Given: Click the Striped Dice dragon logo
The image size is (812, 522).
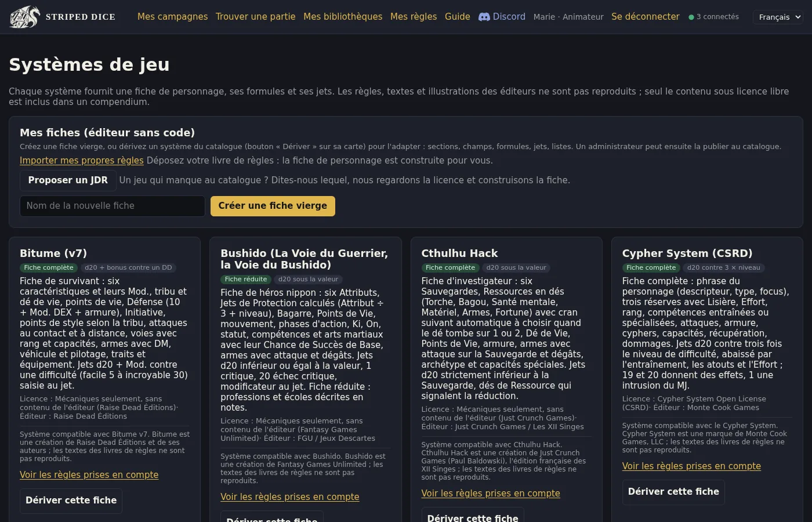Looking at the screenshot, I should [25, 17].
